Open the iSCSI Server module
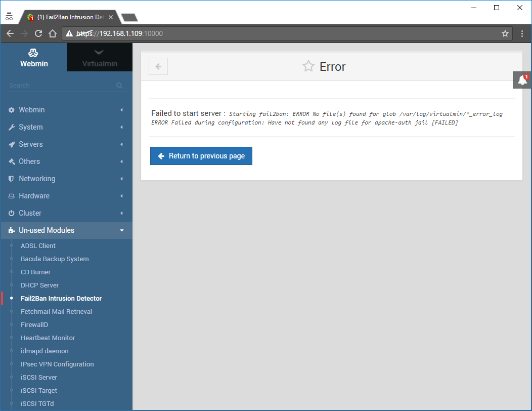Screen dimensions: 532x411 coord(38,378)
